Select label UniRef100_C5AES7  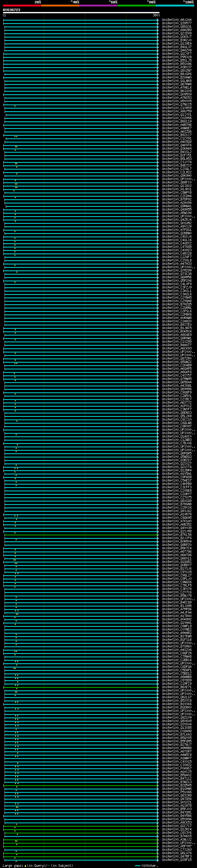(x=177, y=481)
